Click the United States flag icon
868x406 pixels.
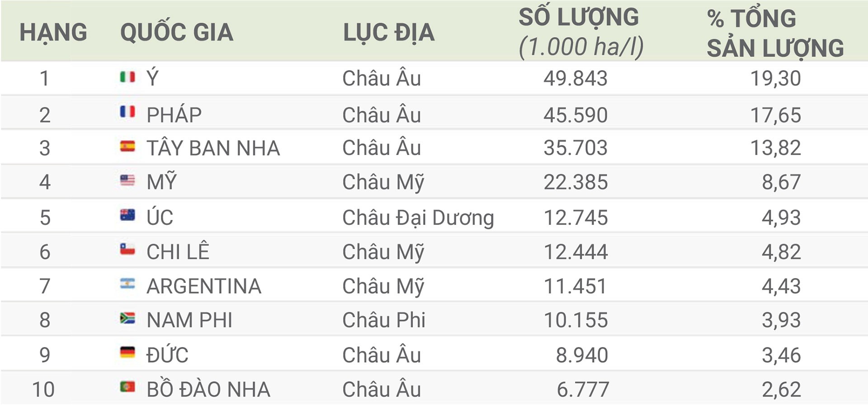pos(127,181)
